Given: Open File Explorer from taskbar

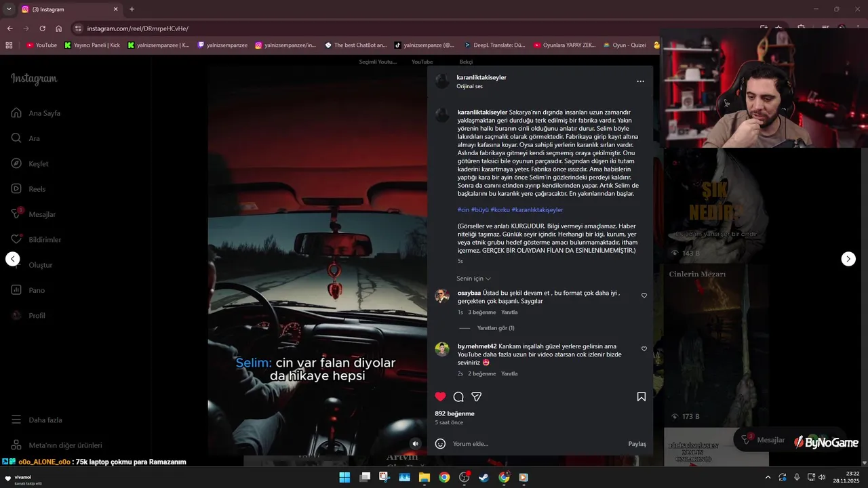Looking at the screenshot, I should click(x=425, y=477).
